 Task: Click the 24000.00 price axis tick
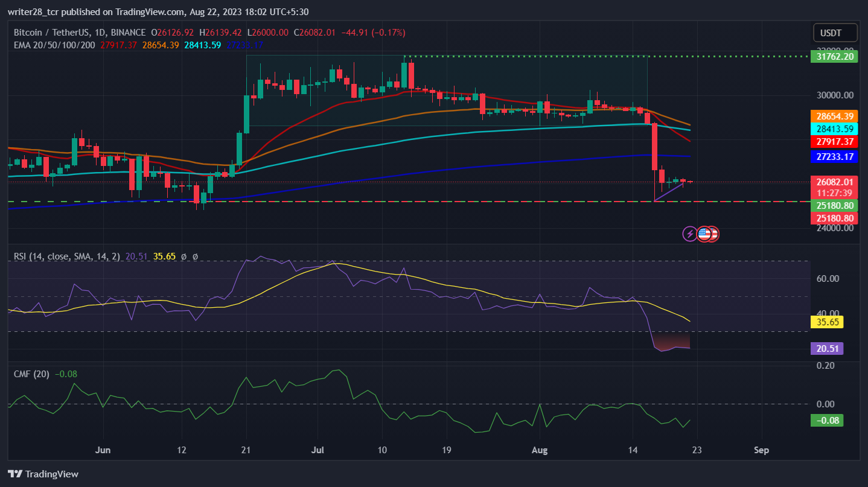(x=835, y=228)
